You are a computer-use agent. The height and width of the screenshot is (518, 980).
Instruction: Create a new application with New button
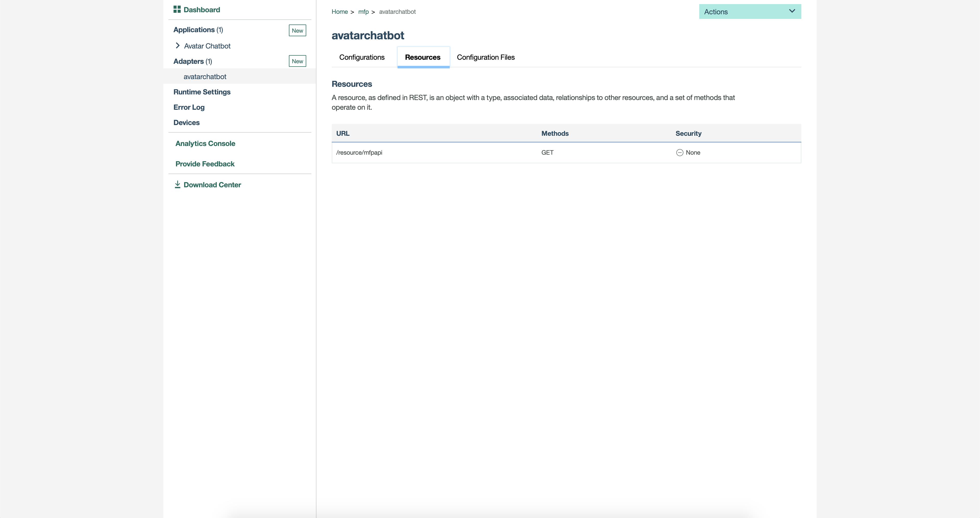[x=297, y=30]
